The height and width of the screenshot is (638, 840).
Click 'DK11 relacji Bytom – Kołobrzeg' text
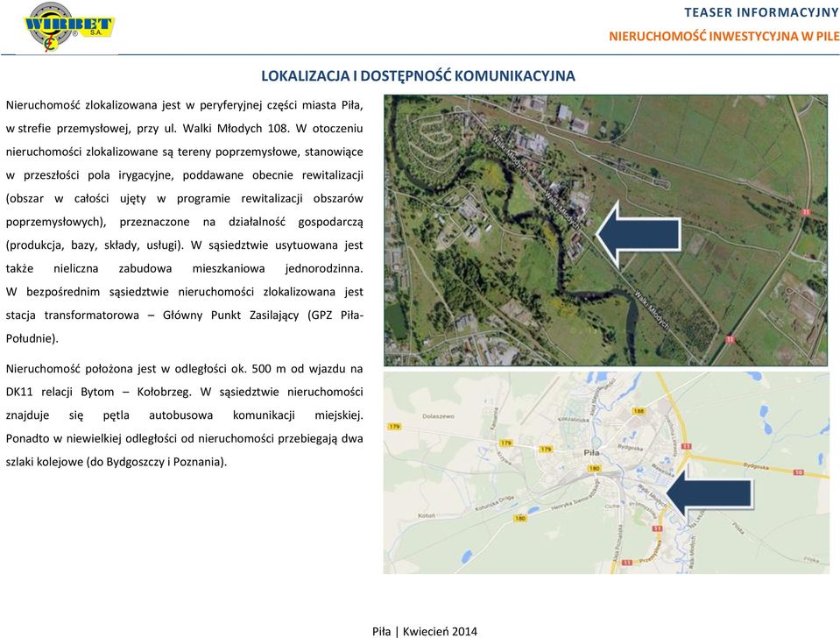coord(99,392)
